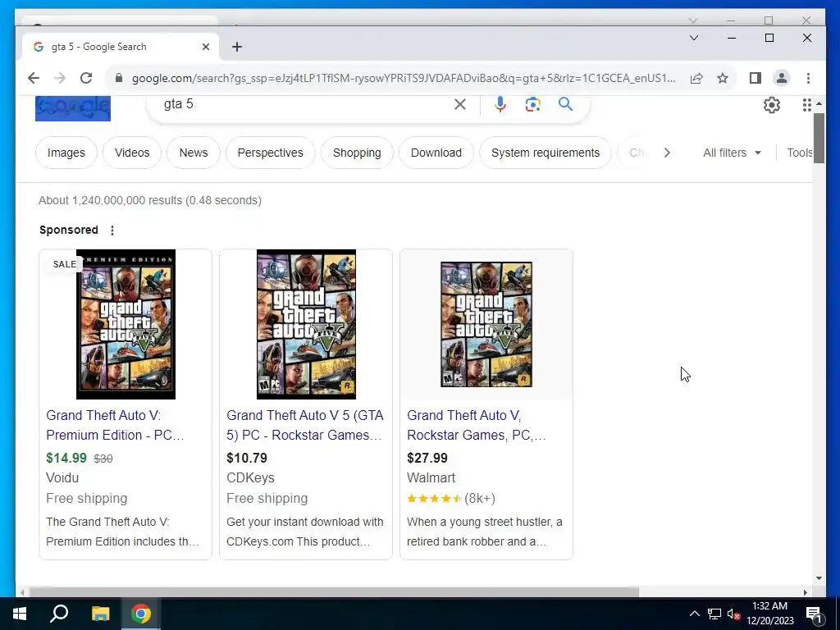Click the $10.79 price
The image size is (840, 630).
(x=247, y=458)
